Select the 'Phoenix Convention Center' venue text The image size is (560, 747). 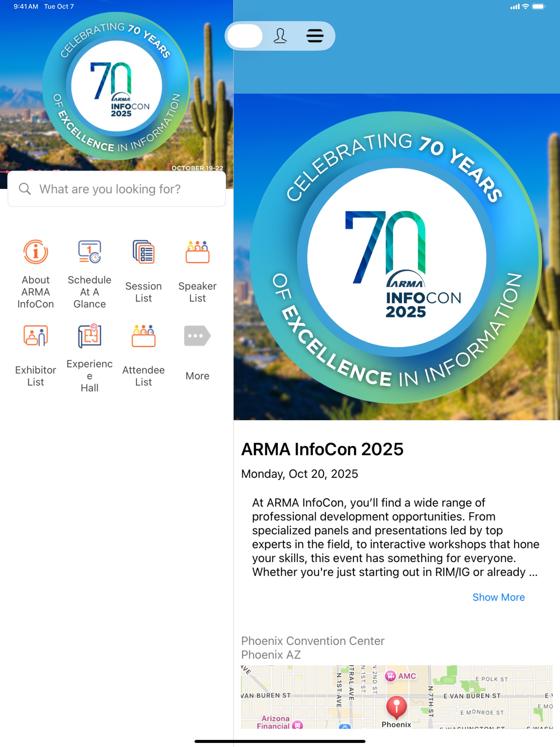point(313,641)
